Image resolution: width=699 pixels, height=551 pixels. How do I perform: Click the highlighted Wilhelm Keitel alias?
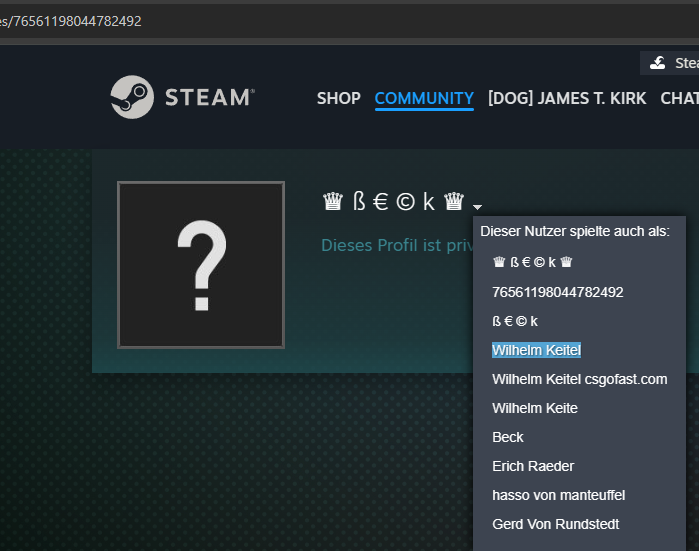tap(536, 350)
